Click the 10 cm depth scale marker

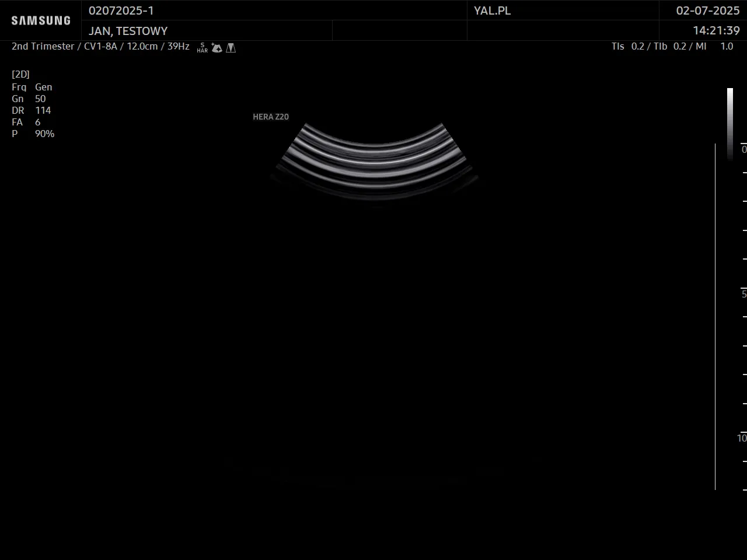pos(741,437)
